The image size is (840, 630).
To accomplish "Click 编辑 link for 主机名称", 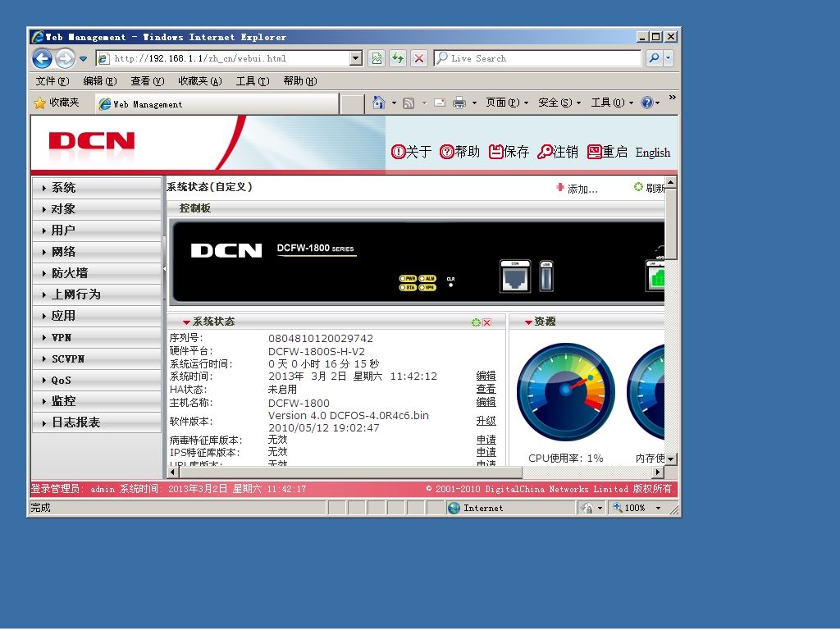I will (486, 402).
